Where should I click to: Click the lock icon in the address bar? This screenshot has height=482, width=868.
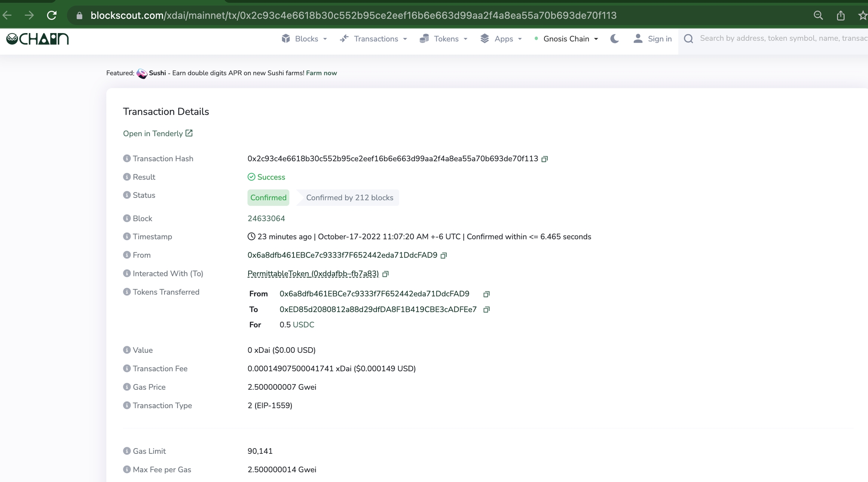tap(79, 15)
